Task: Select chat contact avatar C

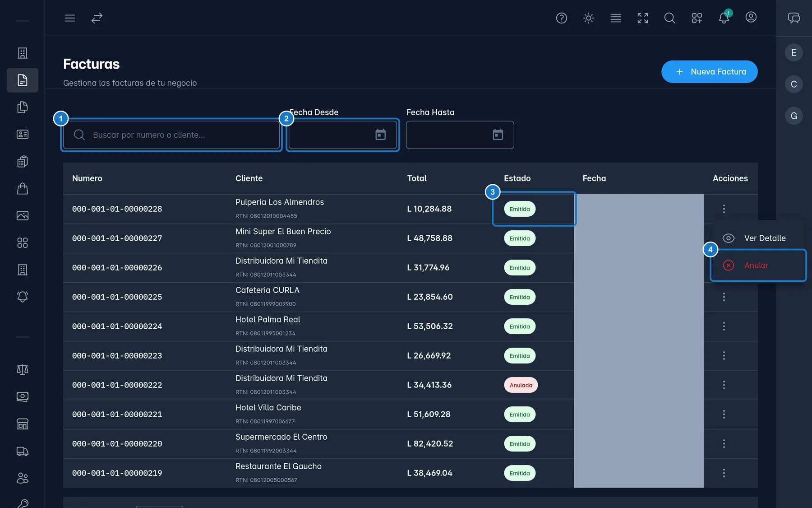Action: click(794, 84)
